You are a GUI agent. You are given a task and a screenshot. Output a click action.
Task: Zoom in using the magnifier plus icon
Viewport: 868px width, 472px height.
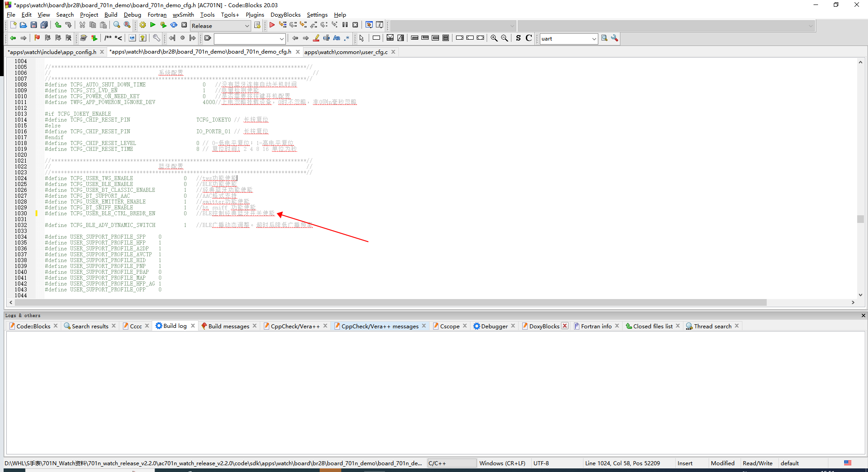(494, 38)
